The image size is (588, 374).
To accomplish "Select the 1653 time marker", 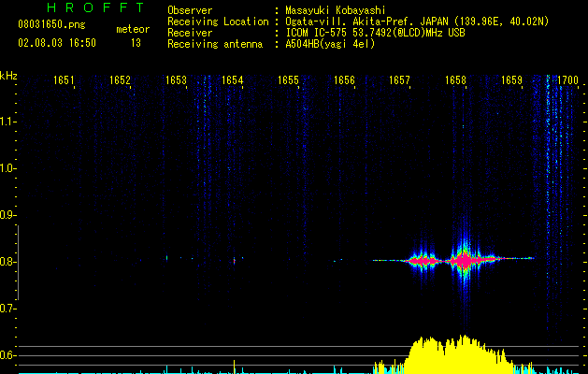I will pyautogui.click(x=177, y=81).
